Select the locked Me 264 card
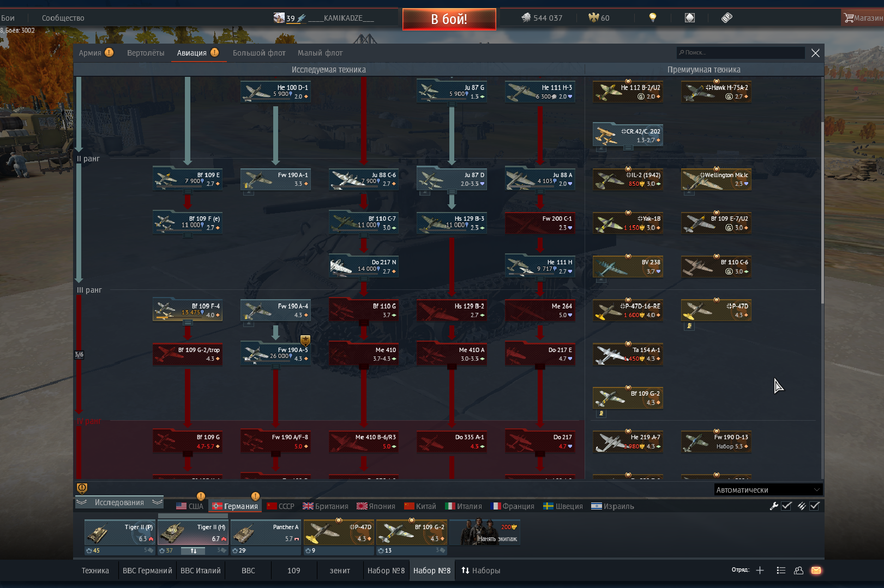 pyautogui.click(x=540, y=310)
